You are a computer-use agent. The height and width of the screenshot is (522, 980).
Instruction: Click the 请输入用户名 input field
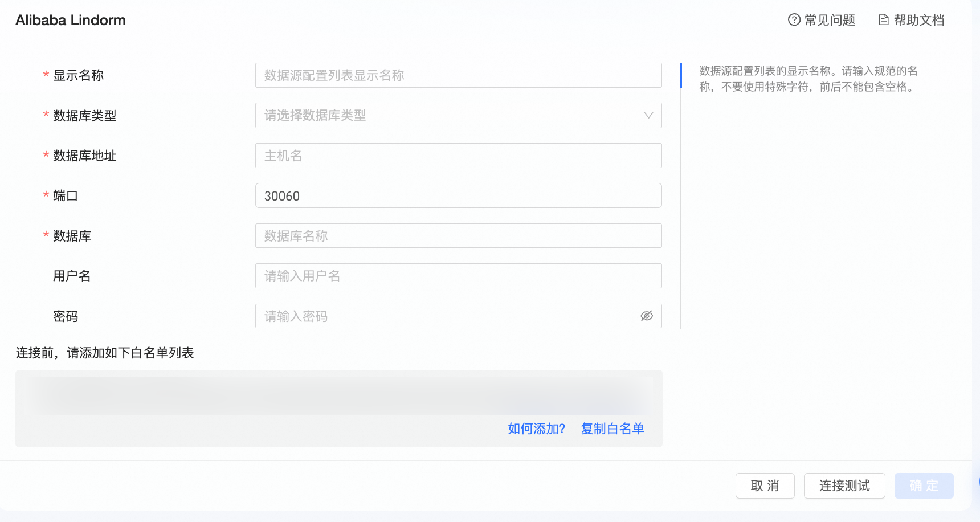[x=459, y=276]
